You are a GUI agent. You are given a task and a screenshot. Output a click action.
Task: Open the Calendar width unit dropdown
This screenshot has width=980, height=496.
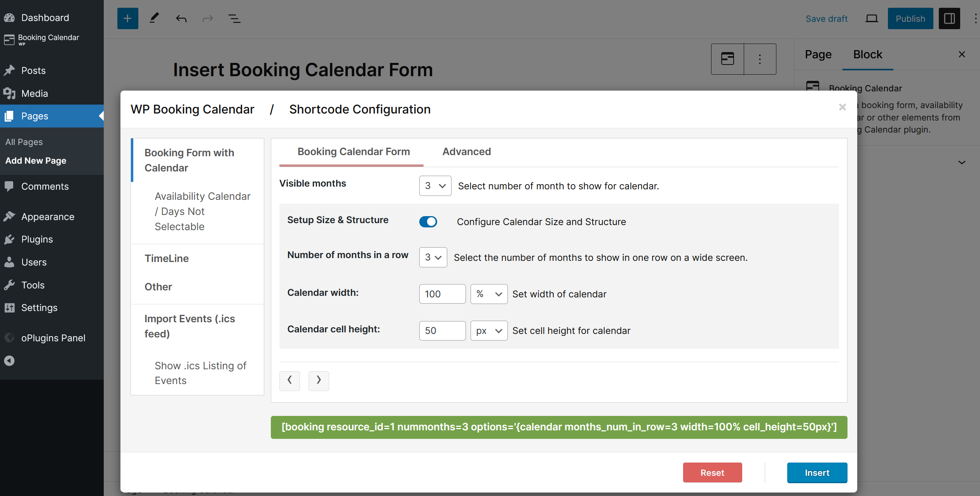coord(489,294)
